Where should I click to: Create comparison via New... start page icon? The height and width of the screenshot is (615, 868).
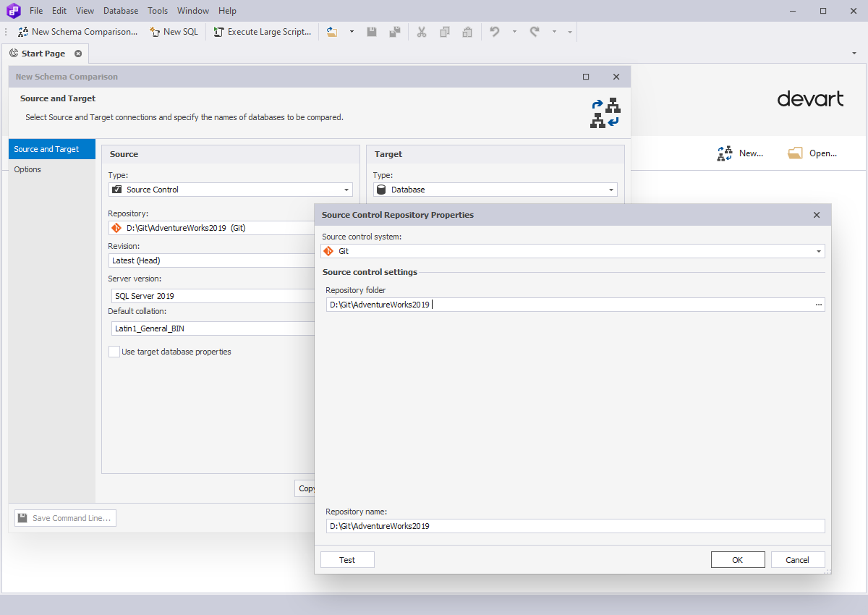point(740,153)
